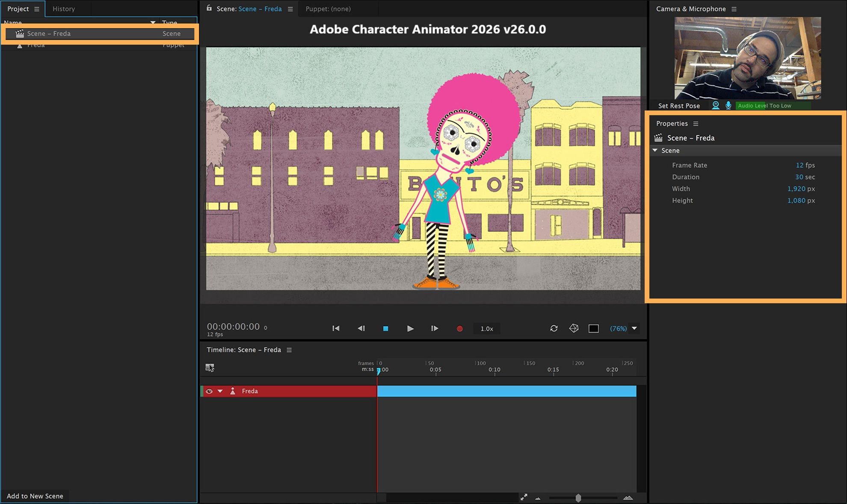The width and height of the screenshot is (847, 504).
Task: Start recording the scene
Action: click(x=459, y=328)
